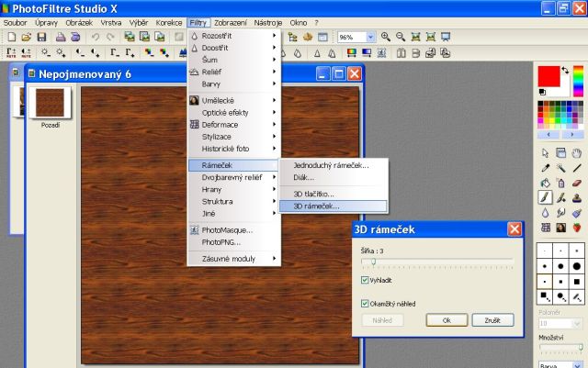Choose the 3D rámeček menu entry
588x368 pixels.
[x=333, y=206]
